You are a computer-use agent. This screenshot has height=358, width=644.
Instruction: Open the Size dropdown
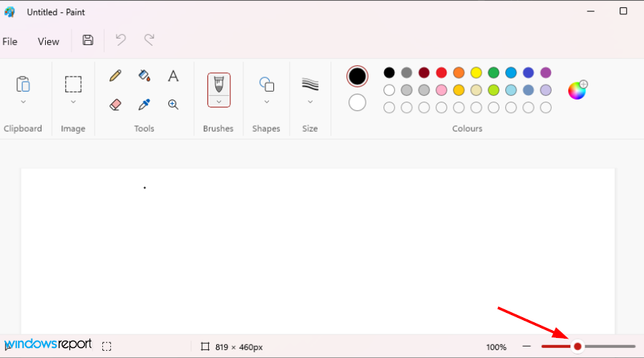[310, 102]
